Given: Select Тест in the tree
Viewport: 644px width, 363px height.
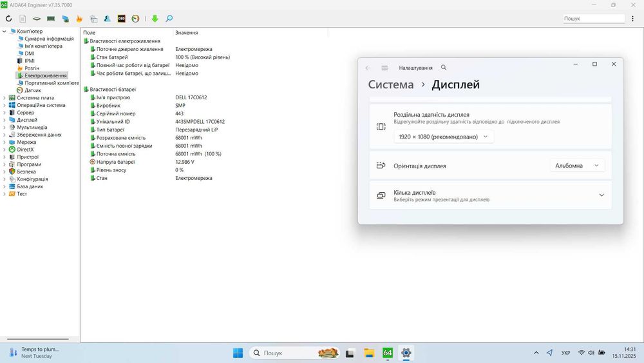Looking at the screenshot, I should (22, 194).
